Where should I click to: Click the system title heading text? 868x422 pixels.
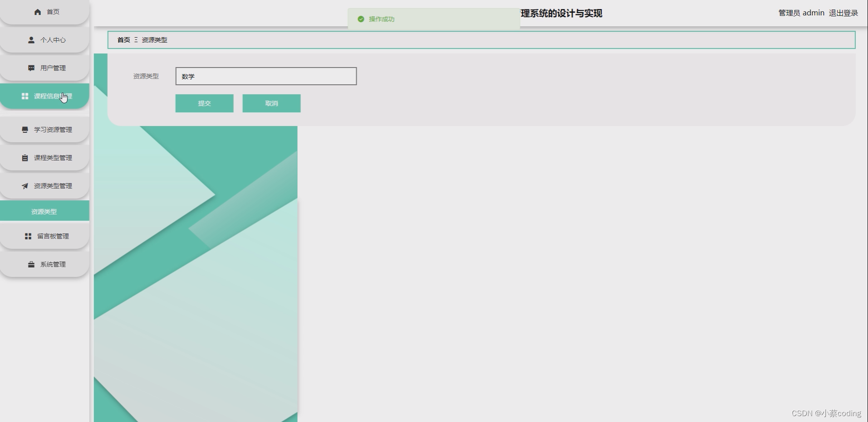coord(561,13)
